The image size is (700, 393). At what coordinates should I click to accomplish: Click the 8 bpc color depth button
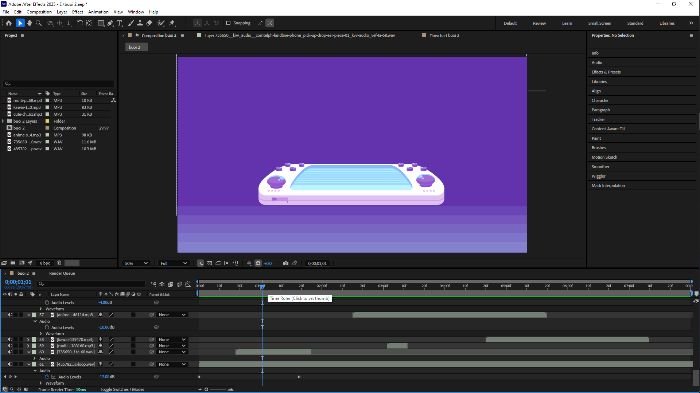tap(45, 263)
